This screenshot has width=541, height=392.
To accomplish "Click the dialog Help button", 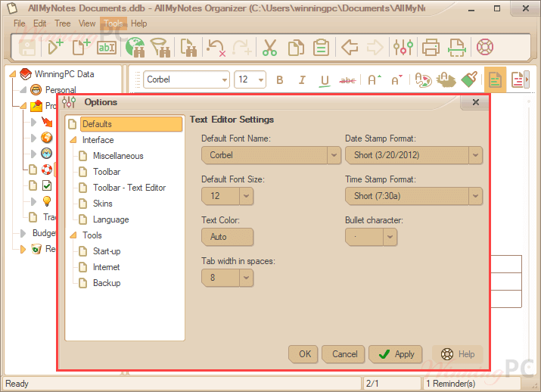I will click(458, 354).
